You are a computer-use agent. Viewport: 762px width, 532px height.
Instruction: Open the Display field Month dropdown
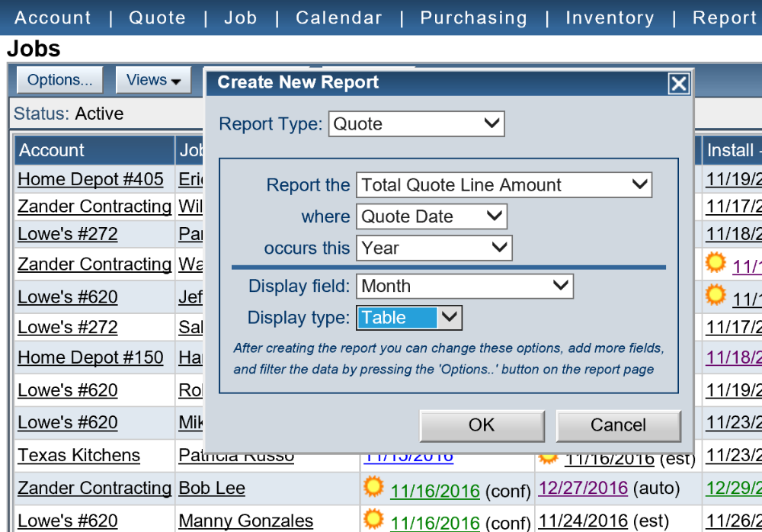pos(465,286)
